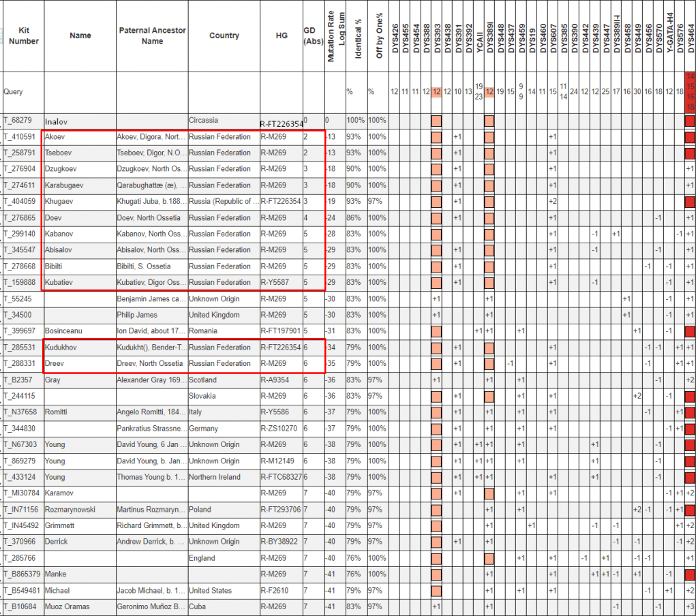Screen dimensions: 698x616
Task: Select the Paternal Ancestor Name column header
Action: (152, 36)
